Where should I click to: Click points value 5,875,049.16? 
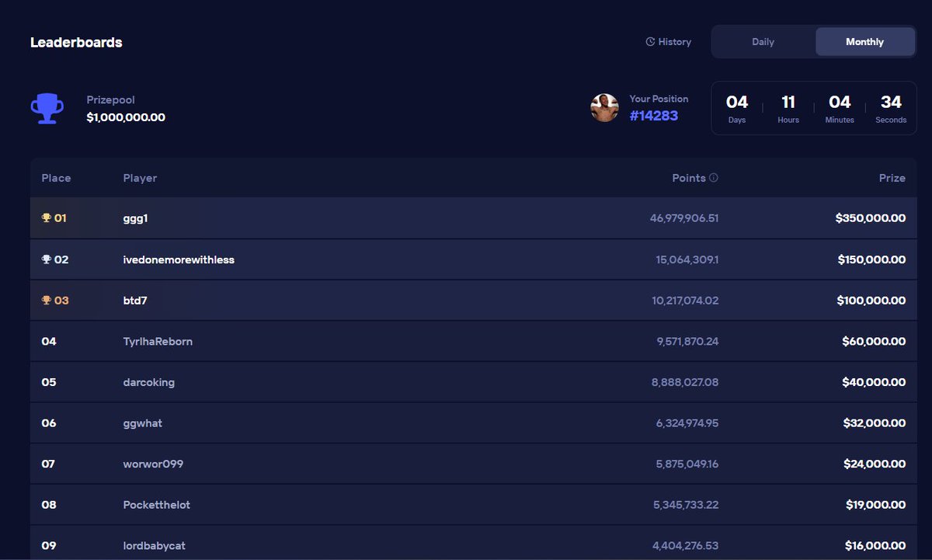click(687, 464)
